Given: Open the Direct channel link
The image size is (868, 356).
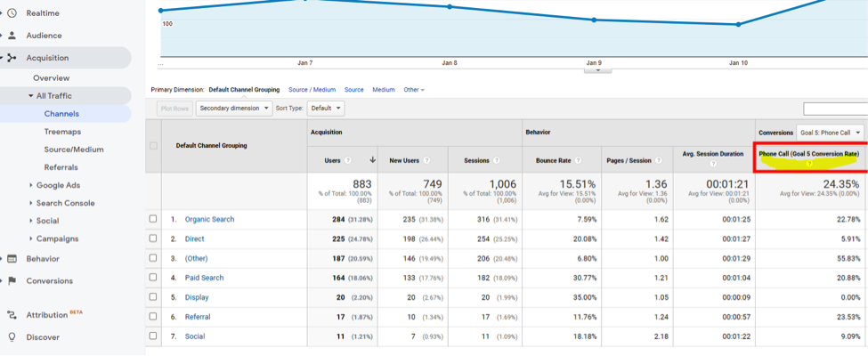Looking at the screenshot, I should 194,239.
